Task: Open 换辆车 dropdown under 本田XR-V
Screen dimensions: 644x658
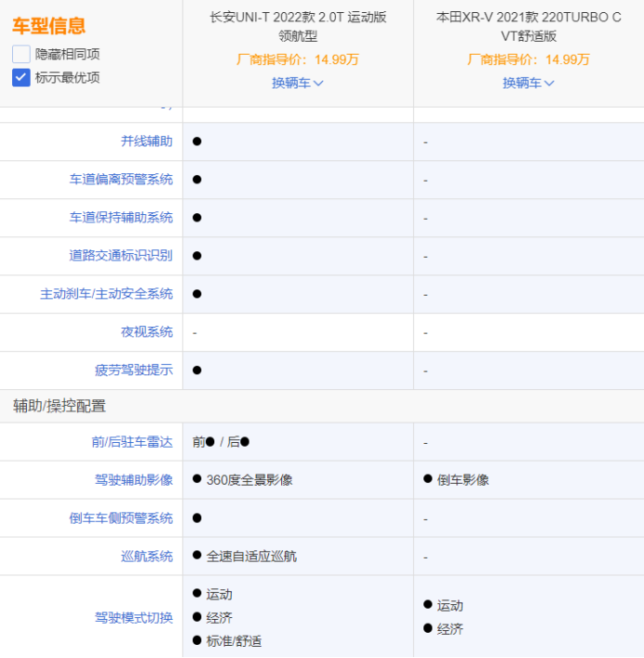Action: click(x=529, y=83)
